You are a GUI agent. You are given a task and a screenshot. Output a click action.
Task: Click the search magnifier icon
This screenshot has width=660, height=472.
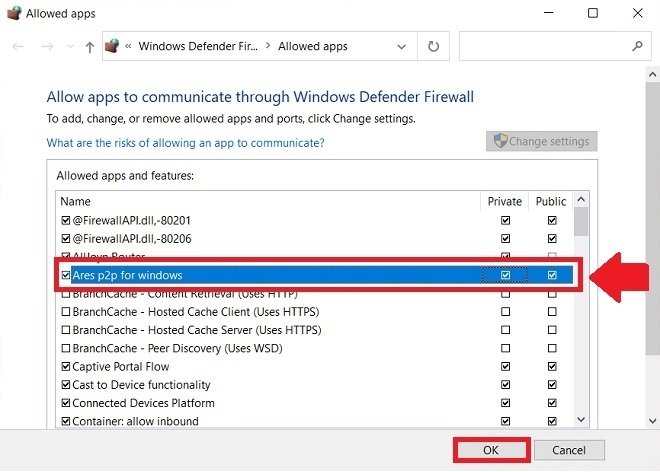click(x=637, y=45)
